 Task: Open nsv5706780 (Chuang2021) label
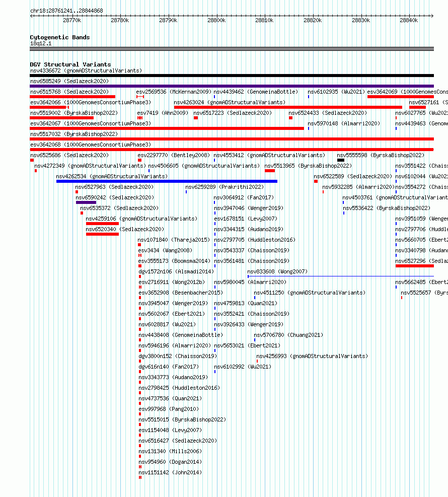coord(288,335)
